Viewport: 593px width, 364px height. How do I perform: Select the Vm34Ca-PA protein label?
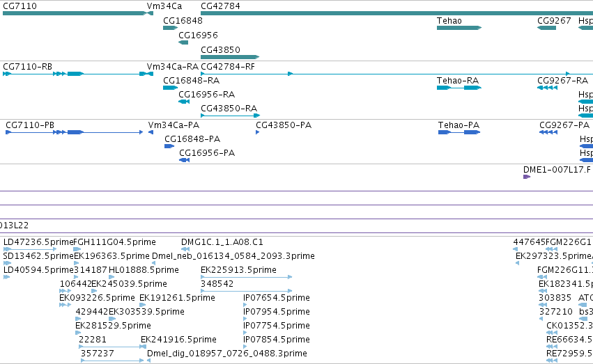[x=174, y=125]
